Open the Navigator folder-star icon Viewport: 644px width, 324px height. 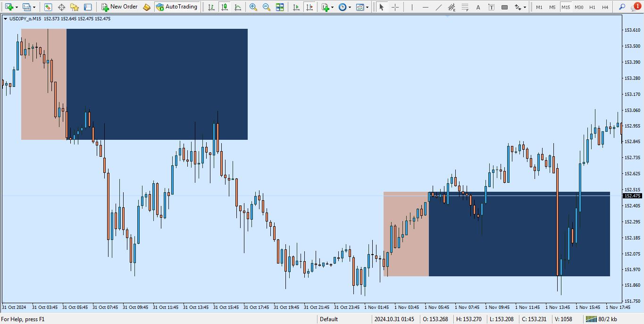[75, 7]
